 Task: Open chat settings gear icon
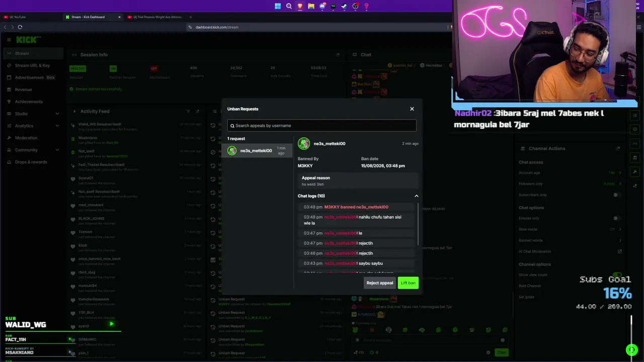[x=488, y=352]
